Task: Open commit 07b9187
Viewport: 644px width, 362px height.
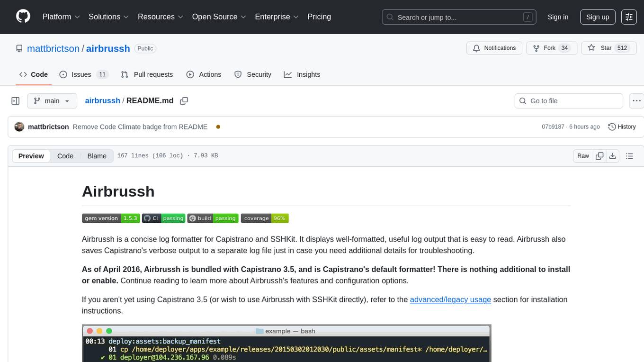Action: click(x=553, y=127)
